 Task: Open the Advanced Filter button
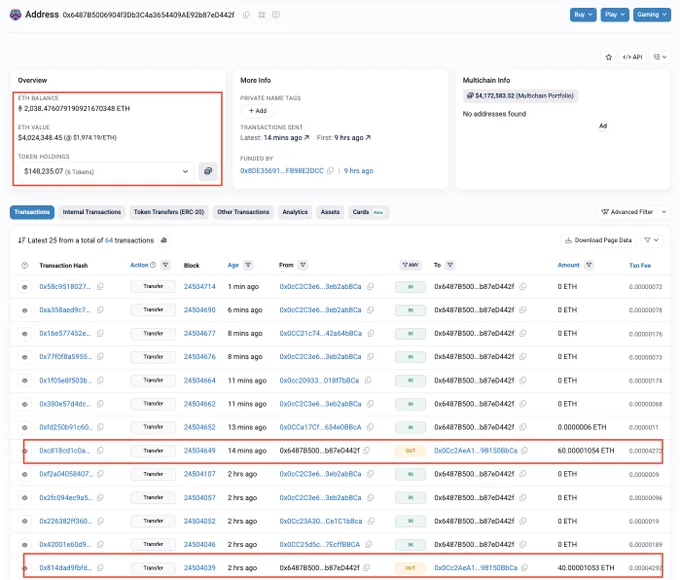[627, 212]
